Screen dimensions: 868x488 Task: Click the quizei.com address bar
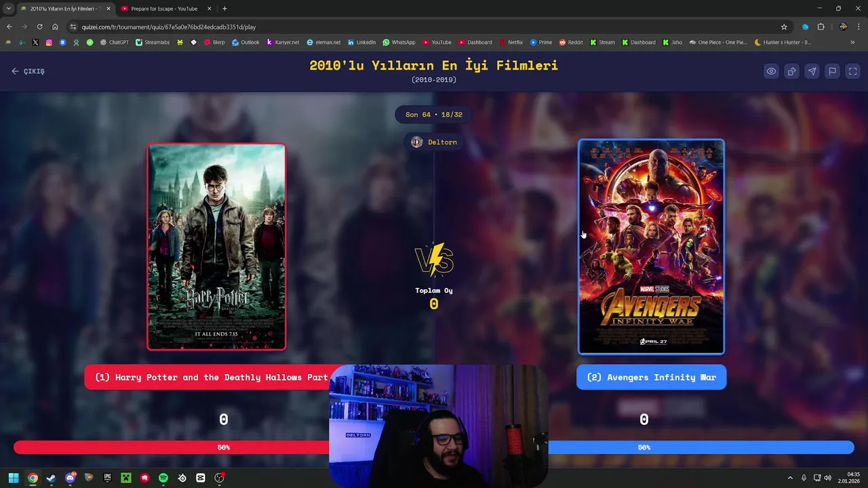(x=427, y=27)
